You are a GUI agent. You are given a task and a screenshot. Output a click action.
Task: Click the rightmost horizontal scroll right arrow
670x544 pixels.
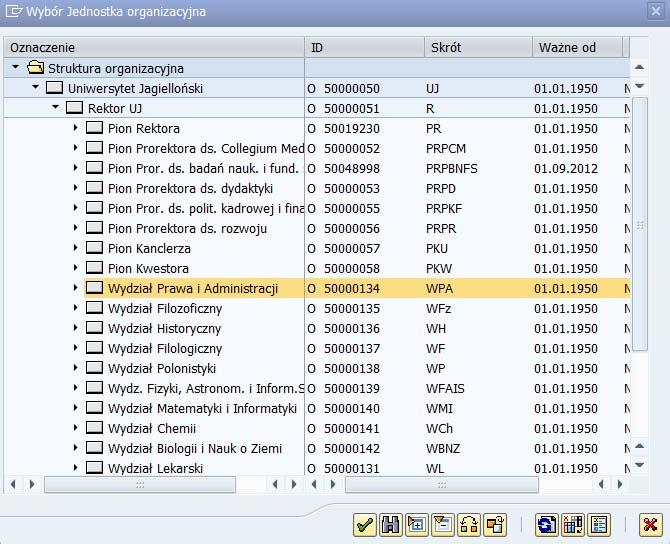[620, 484]
